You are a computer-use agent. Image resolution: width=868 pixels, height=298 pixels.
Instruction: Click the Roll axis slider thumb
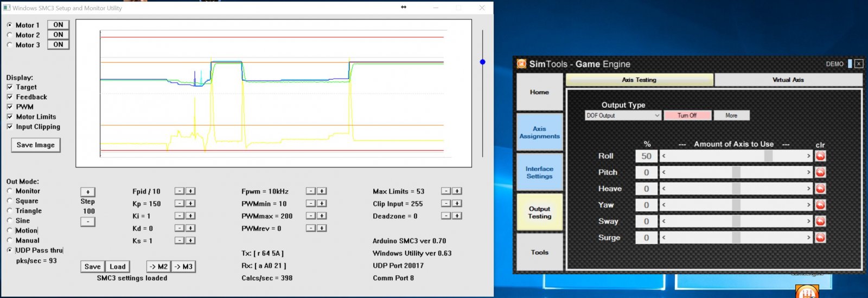click(768, 156)
